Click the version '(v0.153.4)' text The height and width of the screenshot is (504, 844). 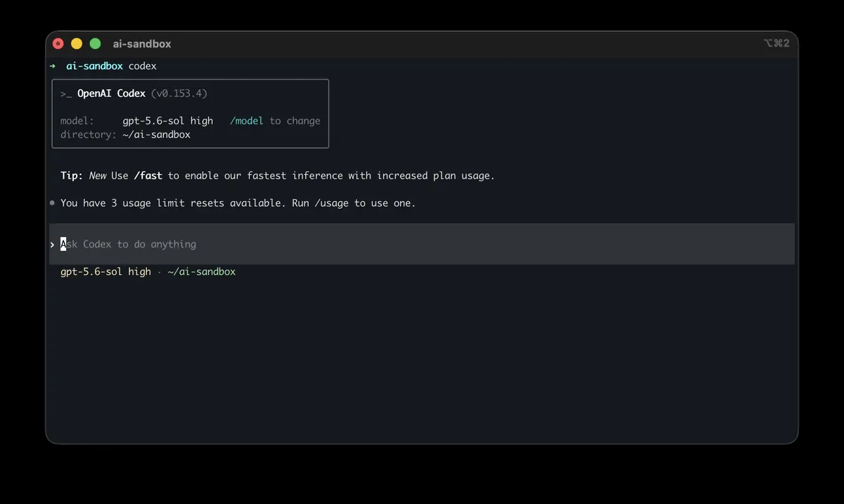pos(179,93)
